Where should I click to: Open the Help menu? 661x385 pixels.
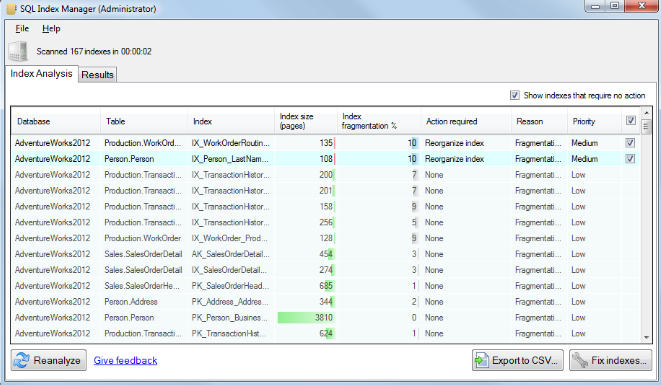pyautogui.click(x=51, y=29)
